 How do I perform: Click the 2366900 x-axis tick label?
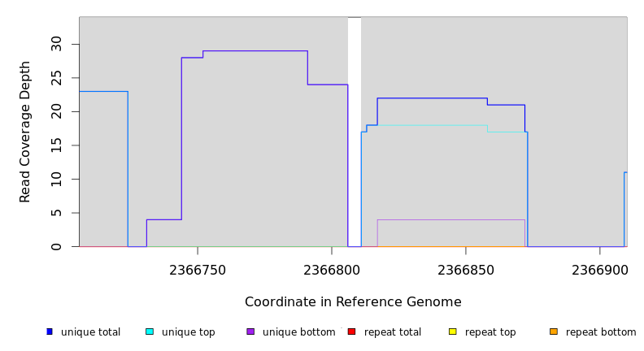point(599,271)
